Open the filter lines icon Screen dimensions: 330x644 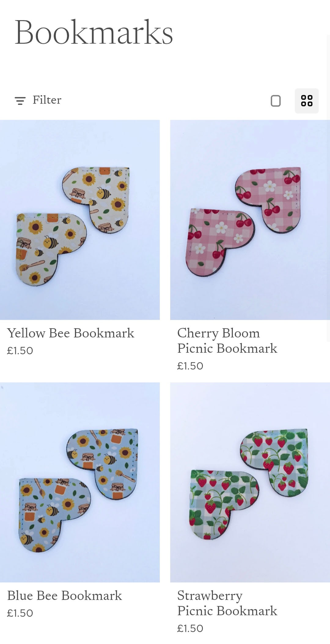coord(20,101)
